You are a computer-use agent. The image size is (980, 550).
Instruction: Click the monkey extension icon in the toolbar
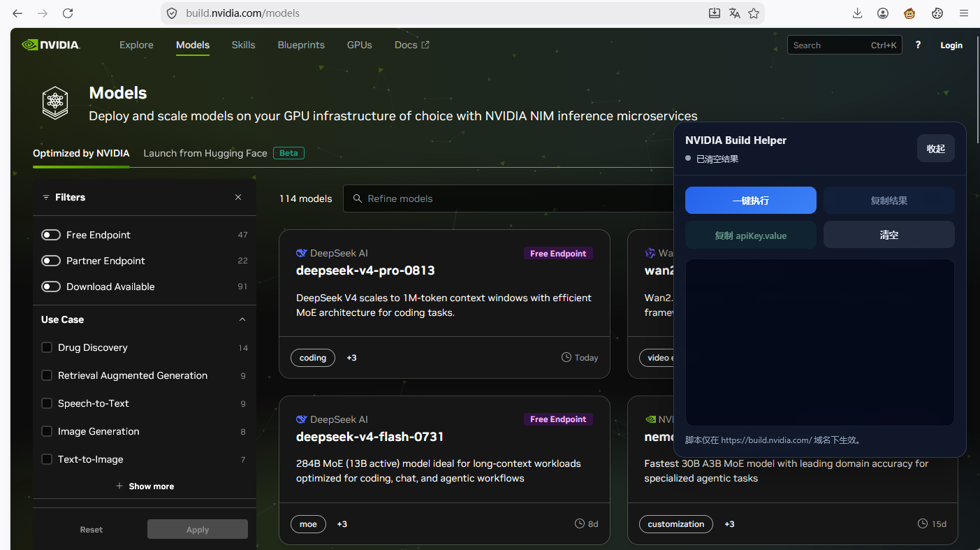pos(909,13)
